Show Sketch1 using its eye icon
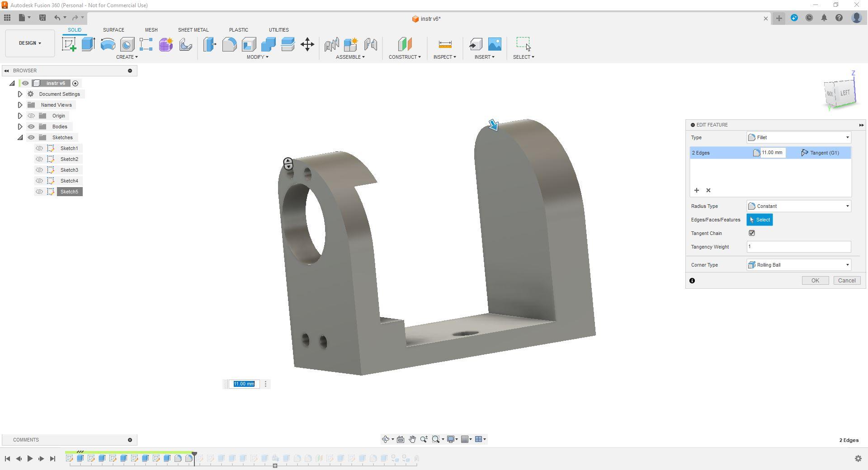 [39, 148]
